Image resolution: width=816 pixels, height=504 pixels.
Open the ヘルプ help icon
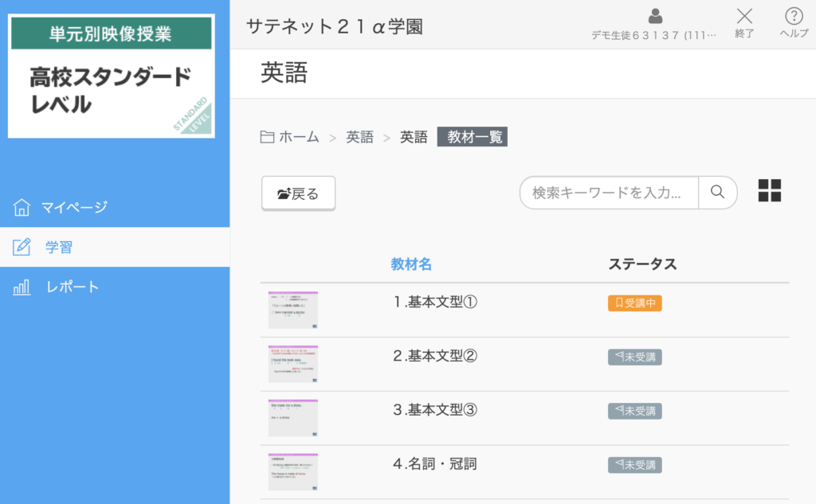[x=794, y=16]
